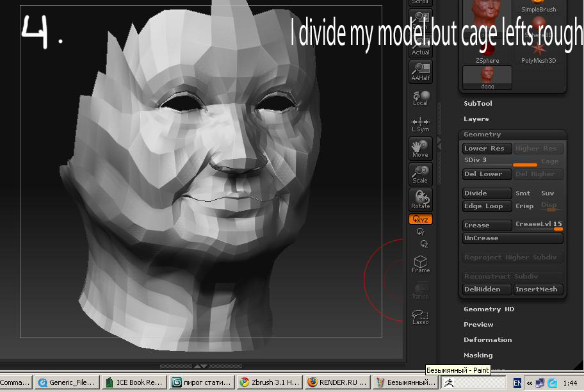Toggle the Transp transparency icon
Image resolution: width=584 pixels, height=392 pixels.
pyautogui.click(x=421, y=291)
